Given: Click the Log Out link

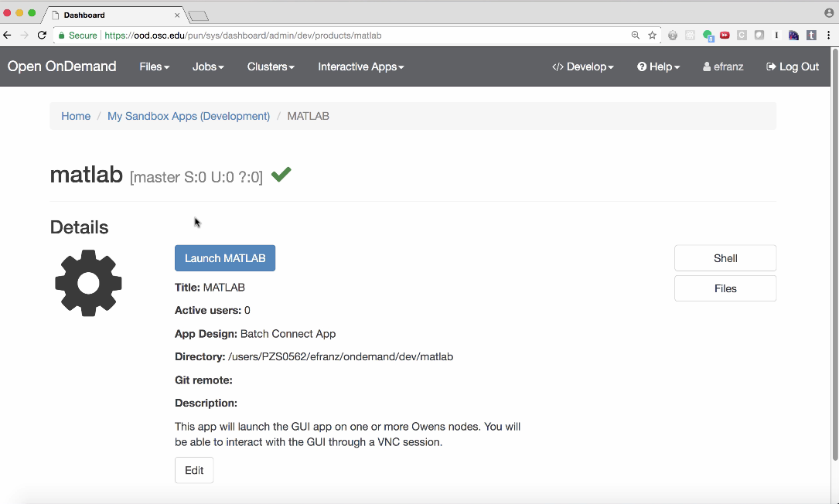Looking at the screenshot, I should pyautogui.click(x=793, y=67).
